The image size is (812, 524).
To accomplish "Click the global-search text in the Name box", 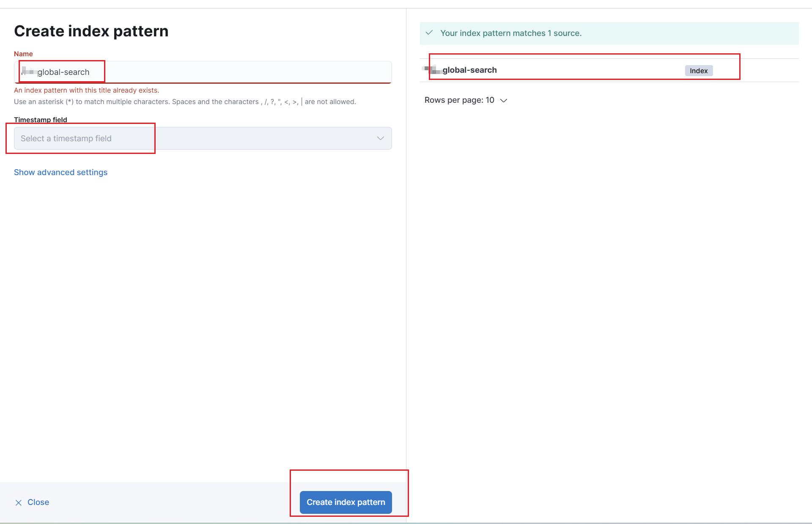I will (63, 72).
